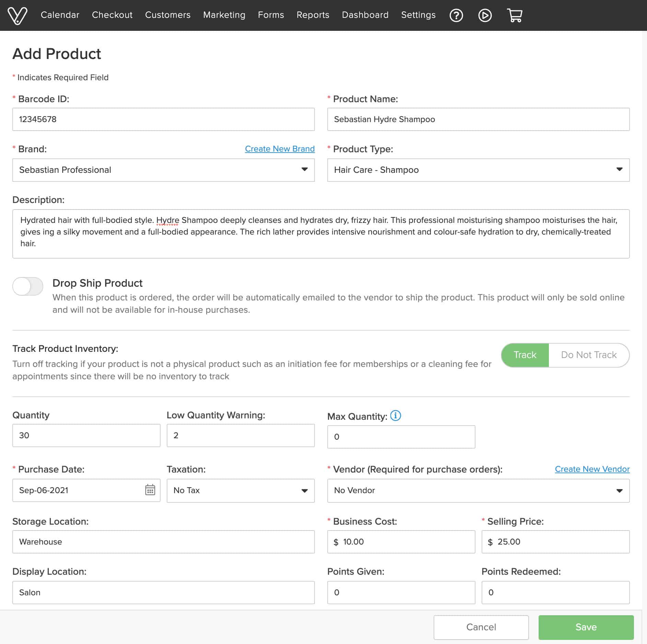Viewport: 647px width, 644px height.
Task: Save the new product
Action: [586, 627]
